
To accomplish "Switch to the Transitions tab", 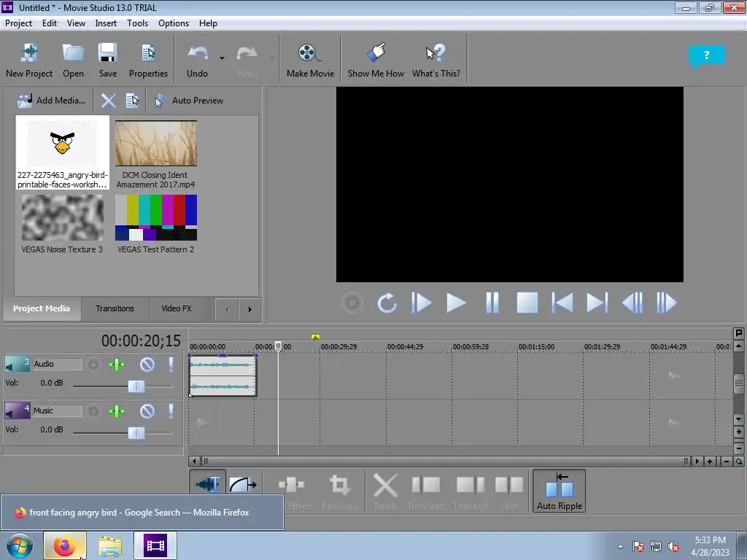I will pos(115,308).
